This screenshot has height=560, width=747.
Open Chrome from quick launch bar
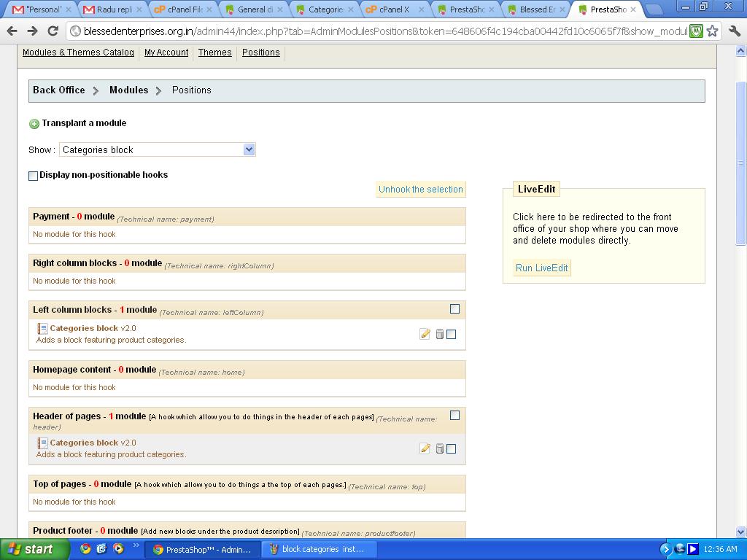85,549
